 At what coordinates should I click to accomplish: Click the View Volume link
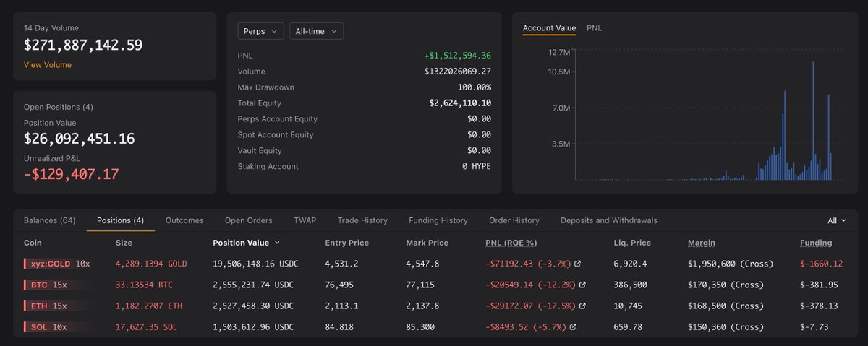pyautogui.click(x=48, y=65)
